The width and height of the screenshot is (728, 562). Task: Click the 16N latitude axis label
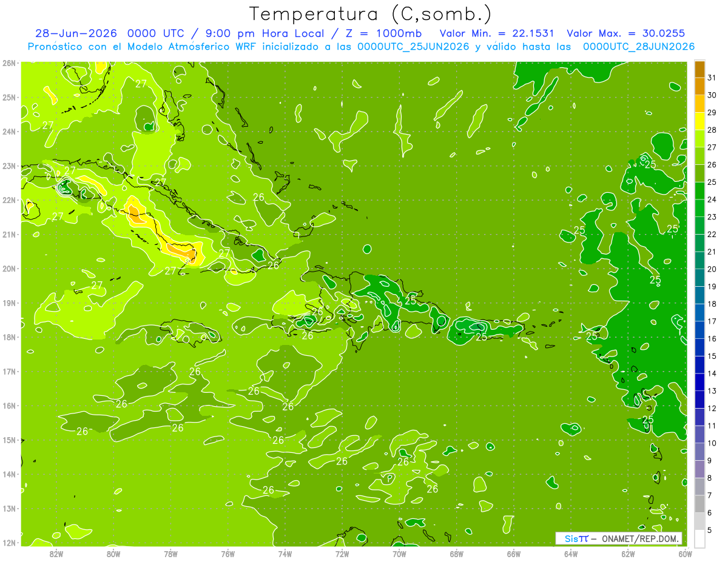pos(9,406)
